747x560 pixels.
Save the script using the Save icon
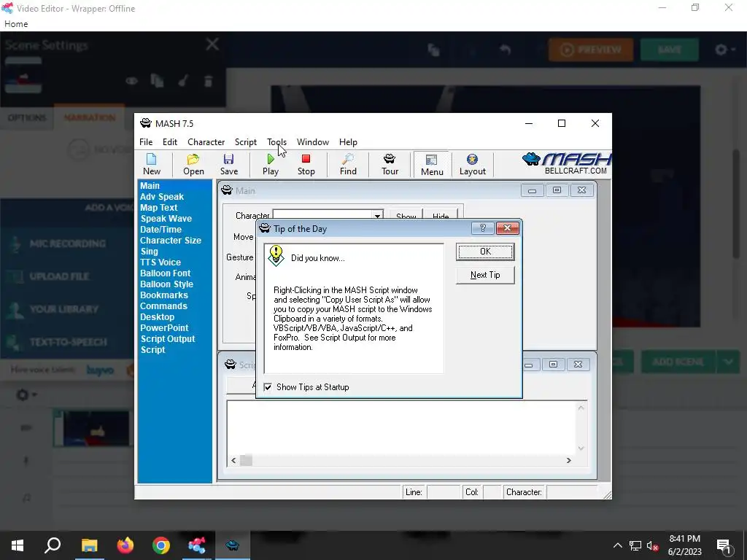228,164
